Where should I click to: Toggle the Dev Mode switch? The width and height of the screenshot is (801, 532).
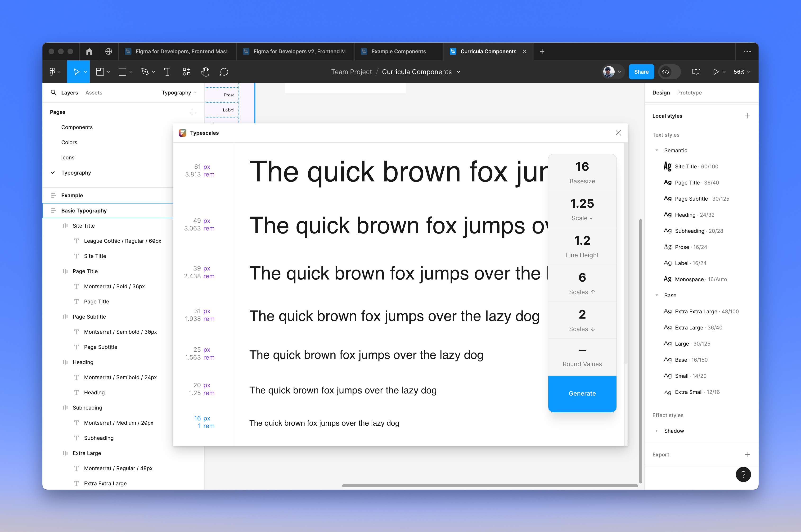[x=666, y=72]
